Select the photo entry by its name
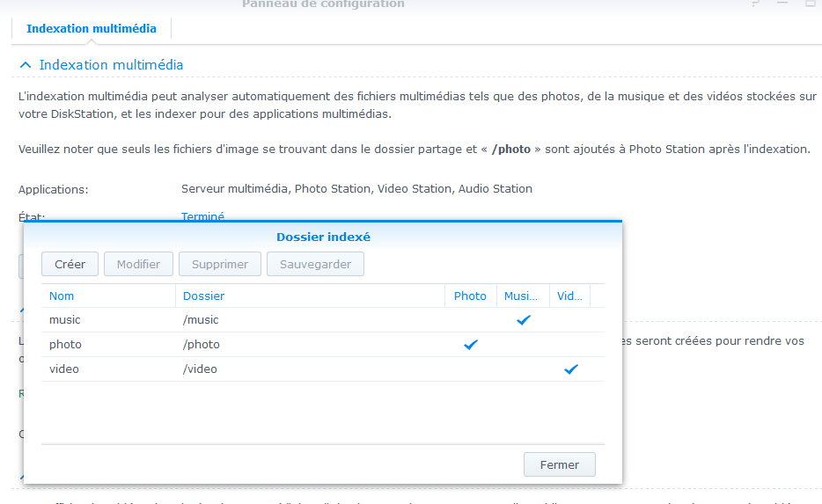 [65, 345]
